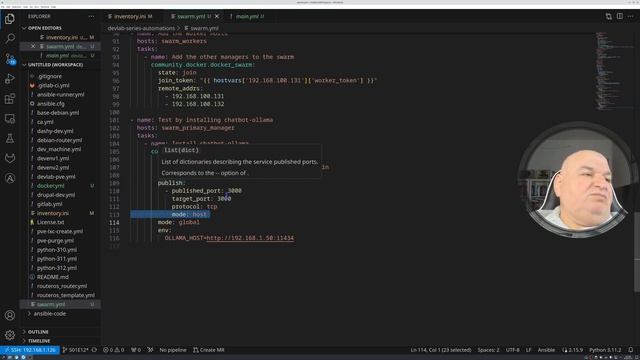Open pve-lxc-create.yml file
Viewport: 640px width, 360px height.
pyautogui.click(x=60, y=231)
